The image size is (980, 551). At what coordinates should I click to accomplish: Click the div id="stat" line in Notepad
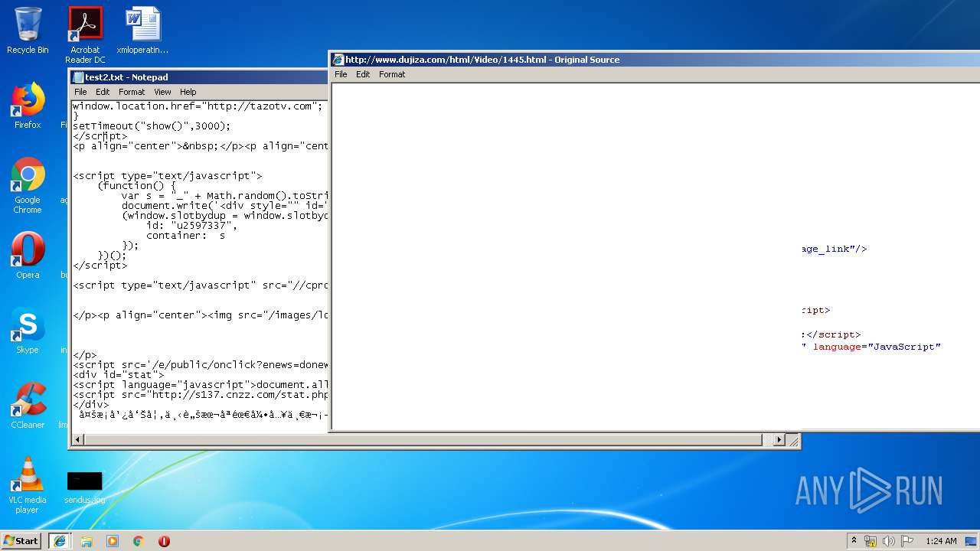(x=119, y=375)
